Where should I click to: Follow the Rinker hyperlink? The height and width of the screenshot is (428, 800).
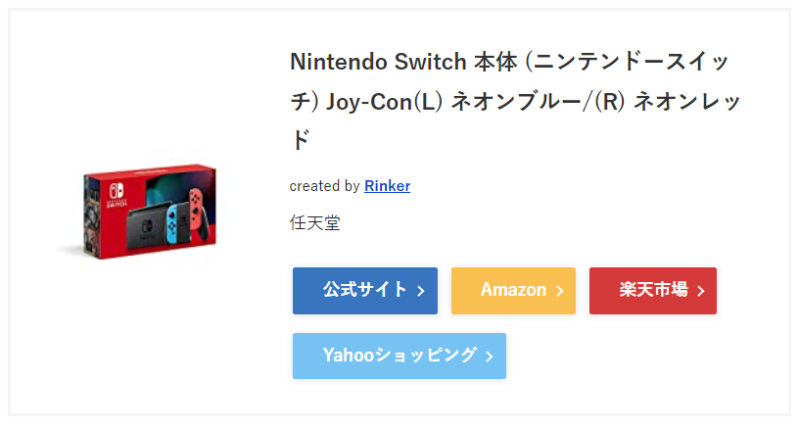(387, 186)
